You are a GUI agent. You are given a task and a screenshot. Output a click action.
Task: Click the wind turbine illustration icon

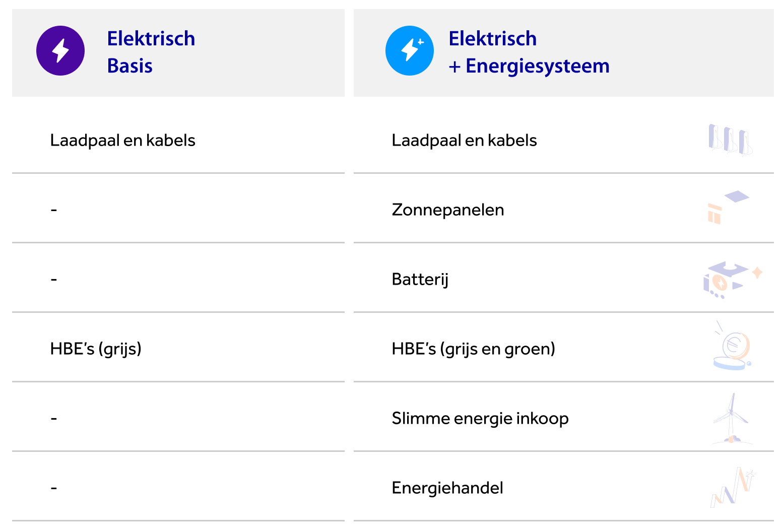tap(732, 418)
